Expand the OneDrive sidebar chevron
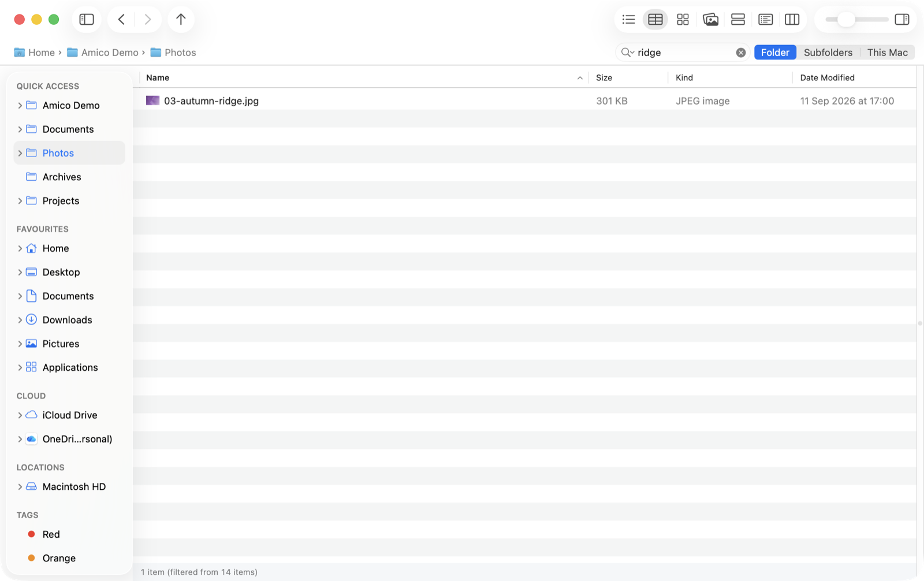Image resolution: width=924 pixels, height=581 pixels. 20,439
